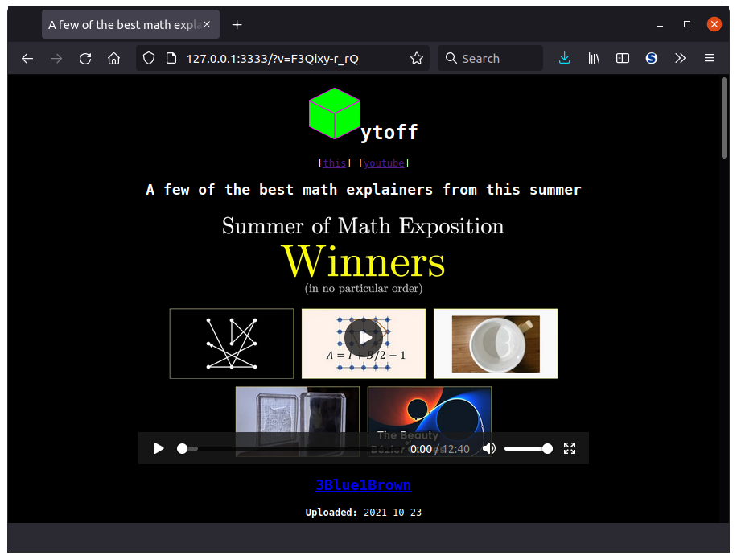This screenshot has height=560, width=737.
Task: Open the Firefox application menu
Action: coord(710,58)
